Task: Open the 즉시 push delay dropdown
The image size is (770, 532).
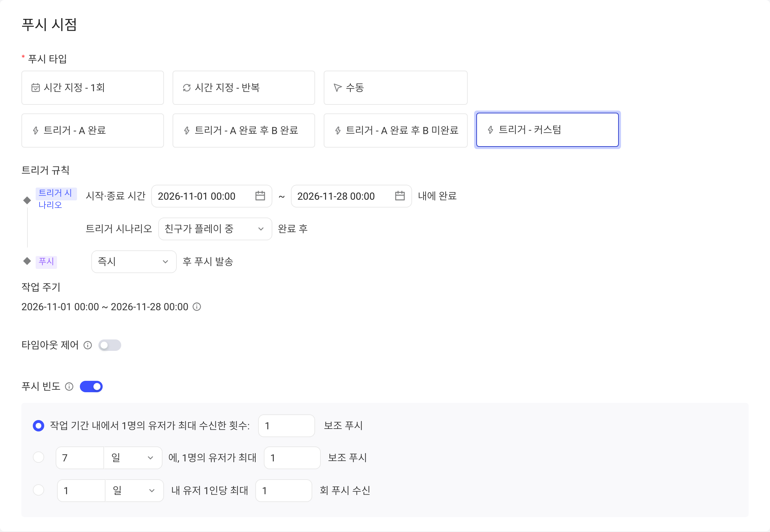Action: tap(134, 262)
